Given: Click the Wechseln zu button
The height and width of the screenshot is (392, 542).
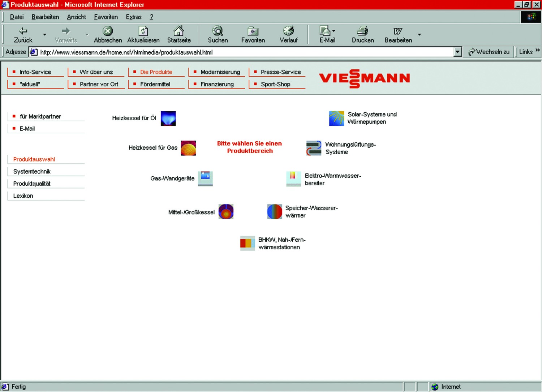Looking at the screenshot, I should tap(489, 52).
